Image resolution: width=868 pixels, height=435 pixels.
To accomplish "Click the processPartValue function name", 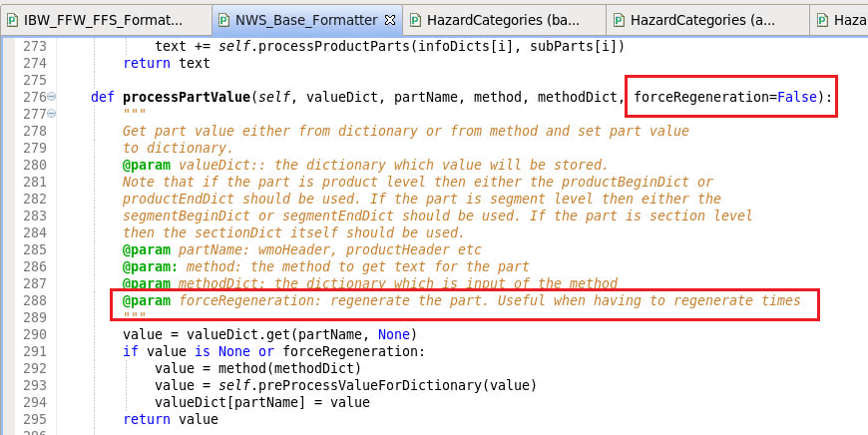I will [x=187, y=97].
